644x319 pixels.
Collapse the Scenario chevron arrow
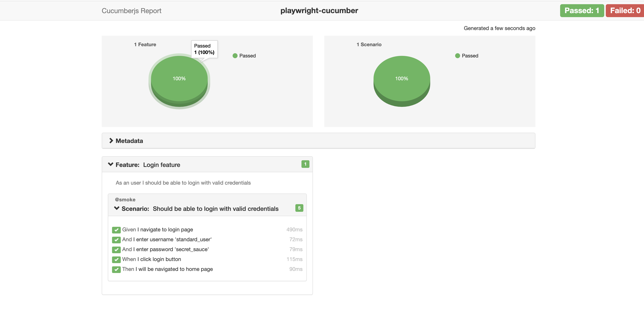tap(117, 208)
